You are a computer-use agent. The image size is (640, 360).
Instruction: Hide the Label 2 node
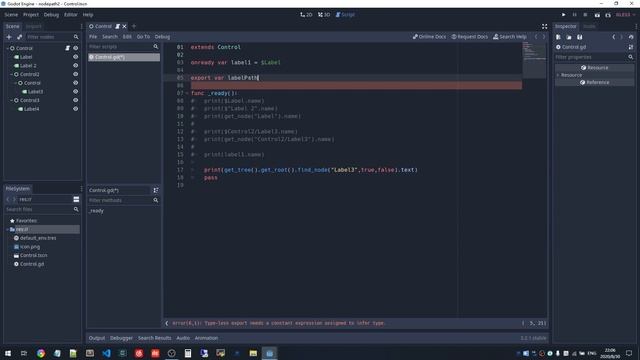pyautogui.click(x=76, y=66)
